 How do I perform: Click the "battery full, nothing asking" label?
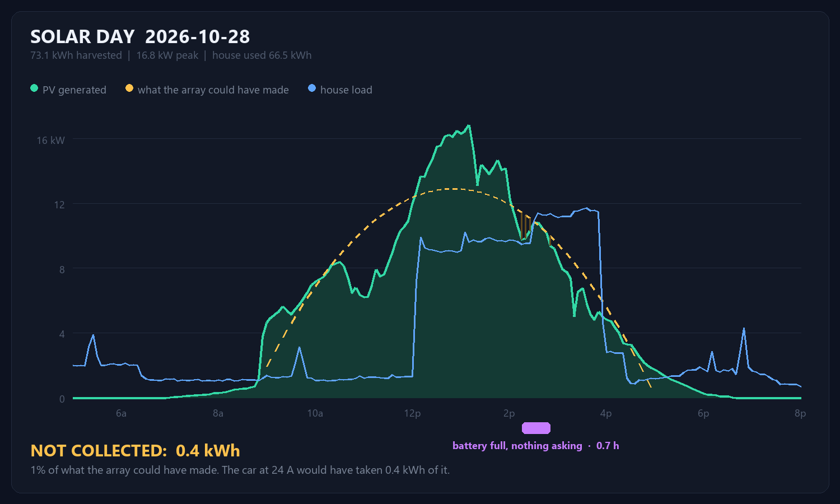click(517, 446)
